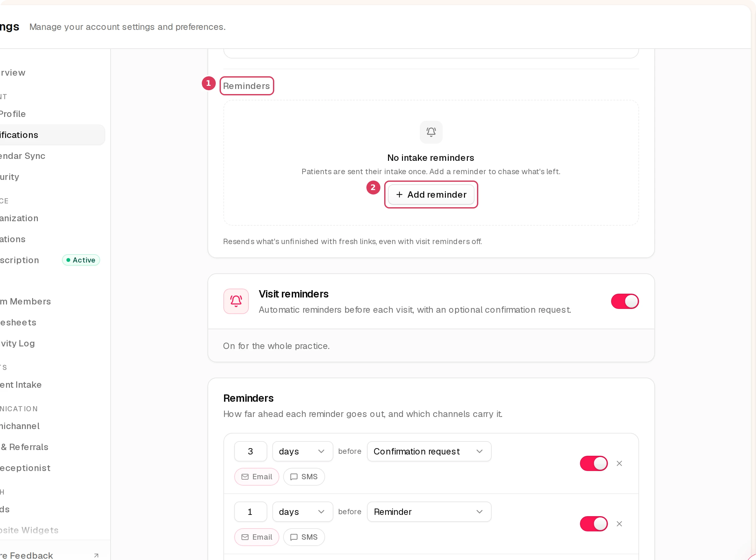
Task: Open the Confirmation request type dropdown
Action: (x=429, y=451)
